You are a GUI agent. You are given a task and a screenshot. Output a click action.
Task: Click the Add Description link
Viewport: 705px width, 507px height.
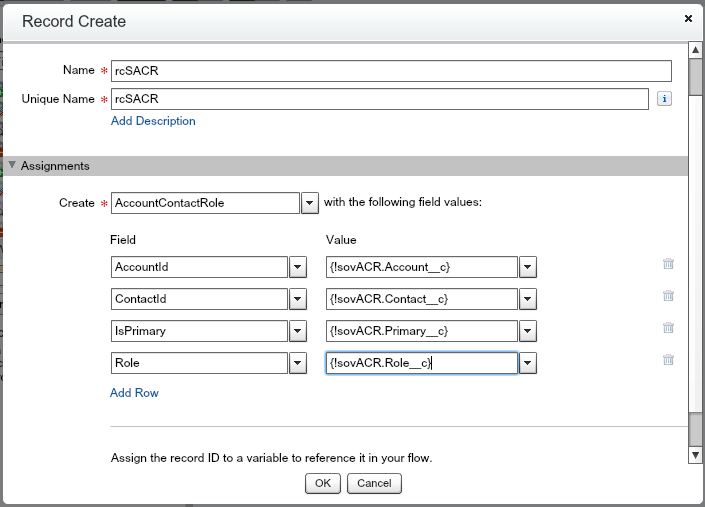[x=153, y=121]
